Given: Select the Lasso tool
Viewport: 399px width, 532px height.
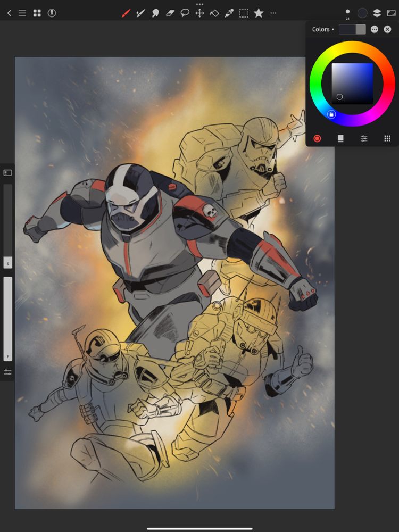Looking at the screenshot, I should pyautogui.click(x=185, y=13).
